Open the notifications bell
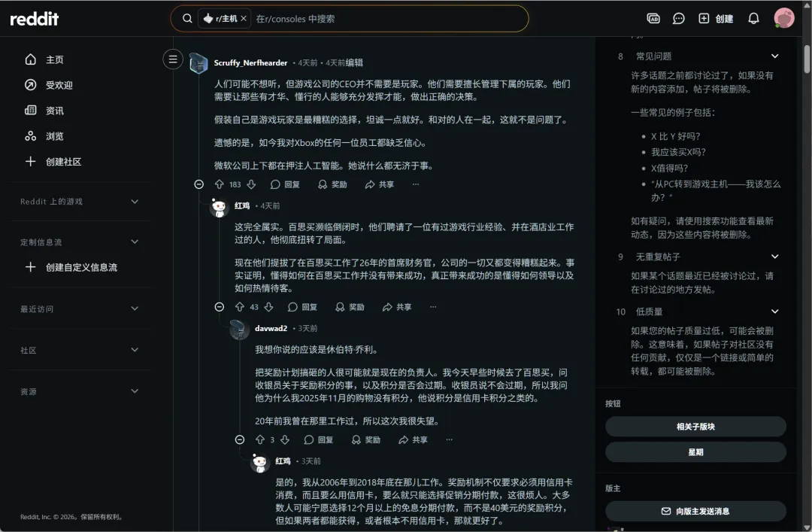Screen dimensions: 812x532 coord(753,19)
